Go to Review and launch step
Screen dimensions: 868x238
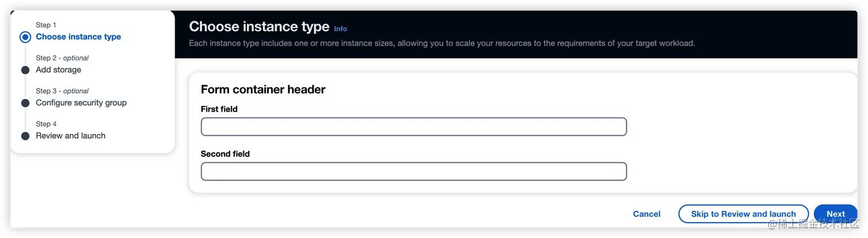[x=71, y=136]
